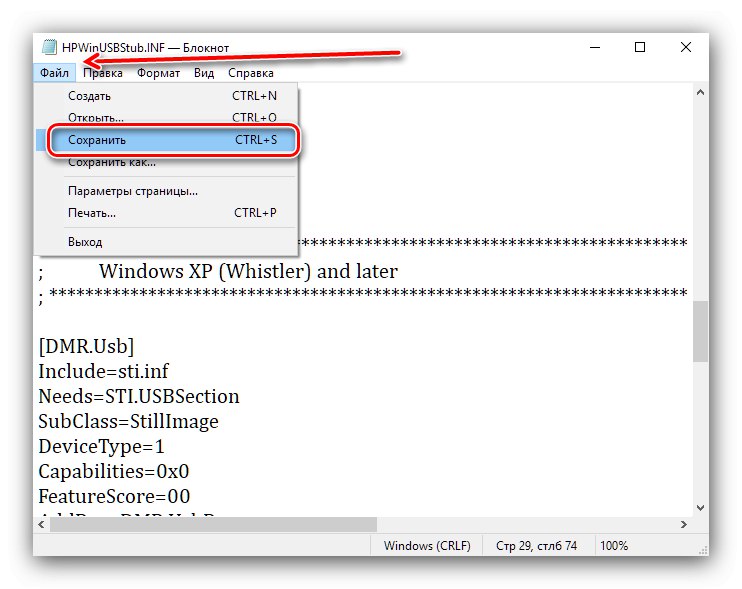Open the Формат menu

[x=158, y=73]
